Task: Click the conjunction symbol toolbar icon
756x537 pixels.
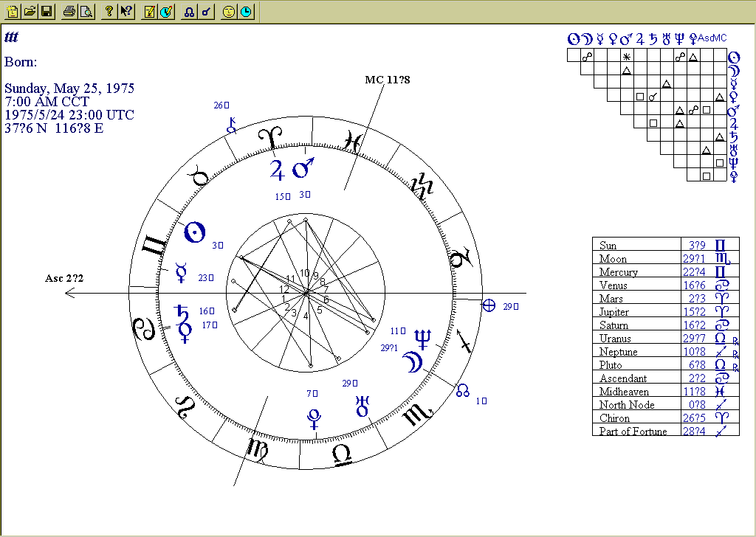Action: click(x=206, y=12)
